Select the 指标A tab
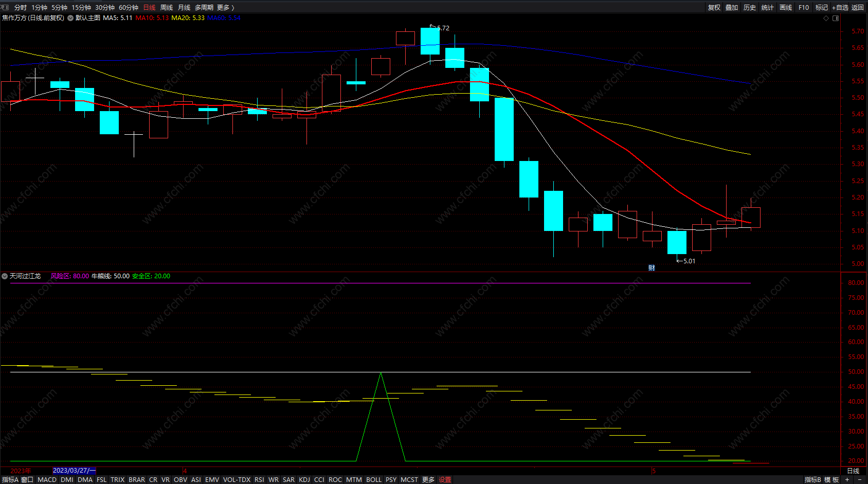The image size is (868, 484). pyautogui.click(x=10, y=479)
